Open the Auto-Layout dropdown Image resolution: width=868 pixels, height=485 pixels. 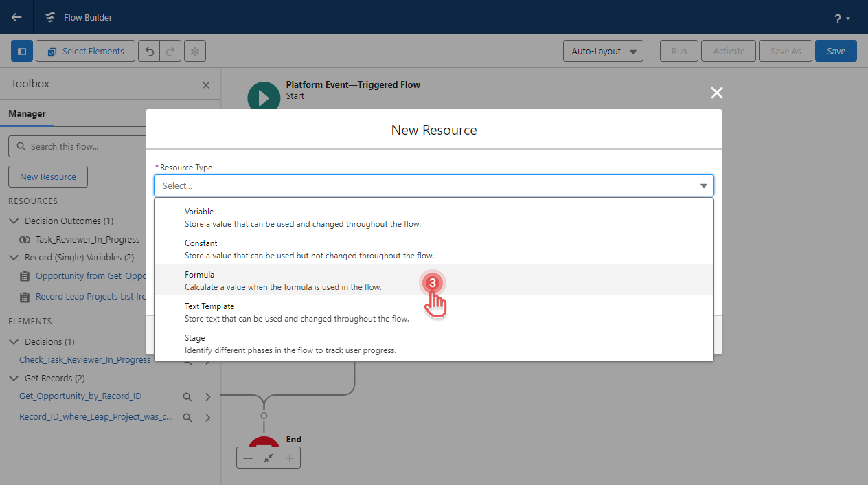coord(602,51)
